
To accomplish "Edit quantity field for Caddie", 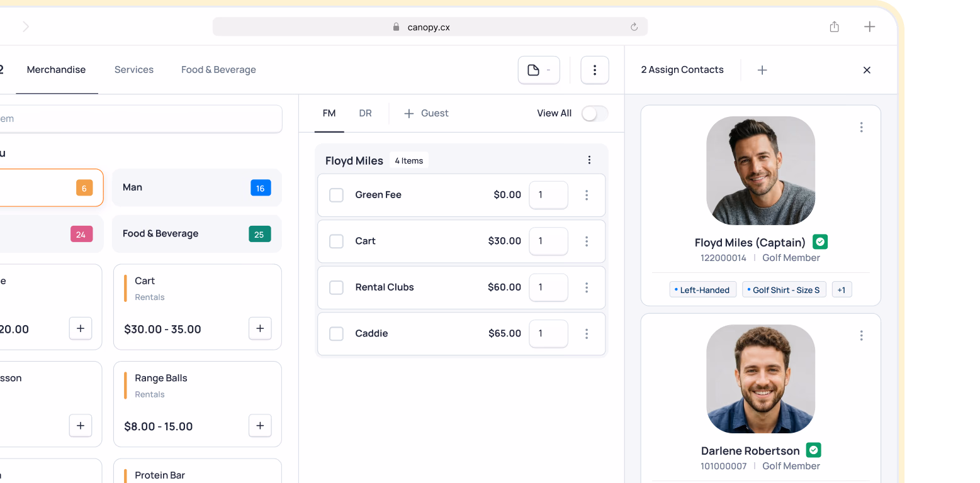I will coord(548,333).
